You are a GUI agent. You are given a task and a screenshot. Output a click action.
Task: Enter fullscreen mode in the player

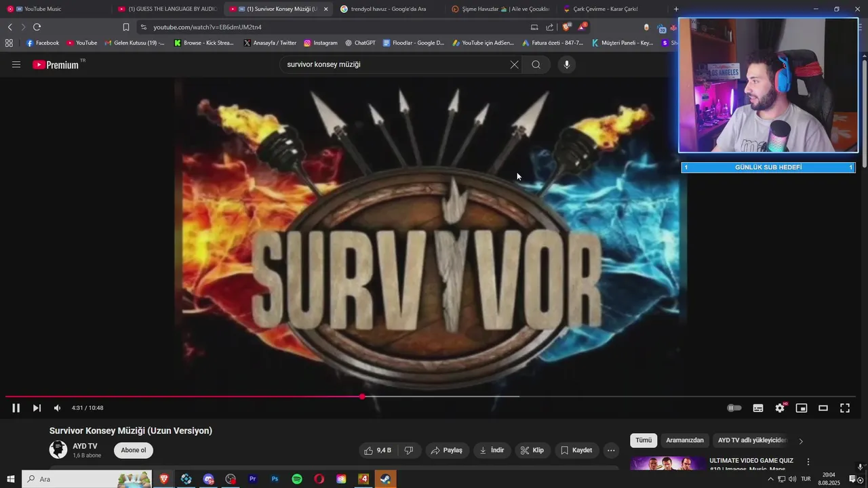click(845, 408)
